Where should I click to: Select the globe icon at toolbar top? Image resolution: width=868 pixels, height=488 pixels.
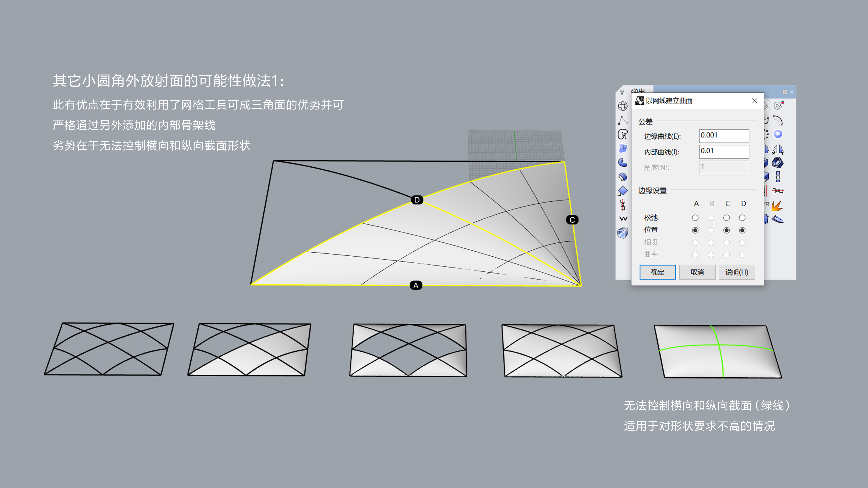tap(623, 106)
